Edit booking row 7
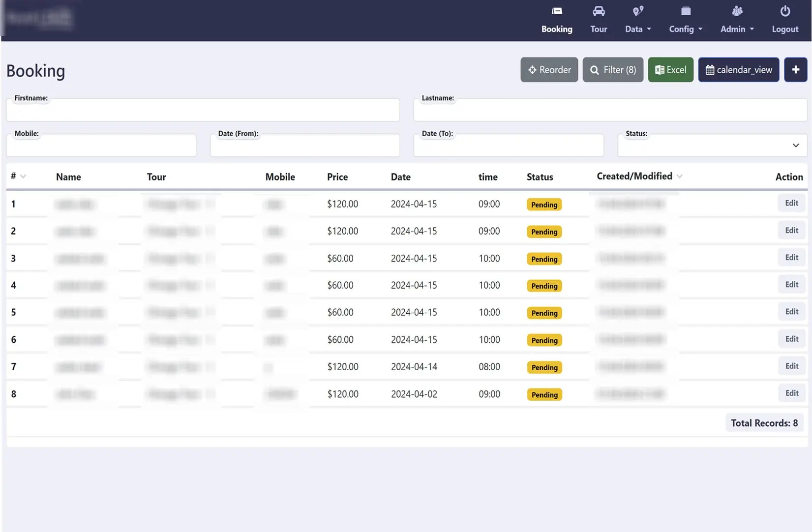 tap(791, 366)
